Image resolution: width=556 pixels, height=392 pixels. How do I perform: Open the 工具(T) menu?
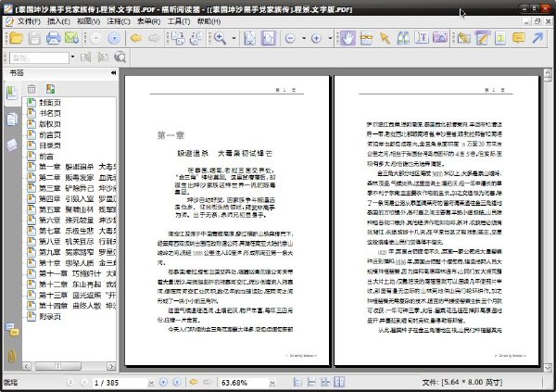(178, 21)
